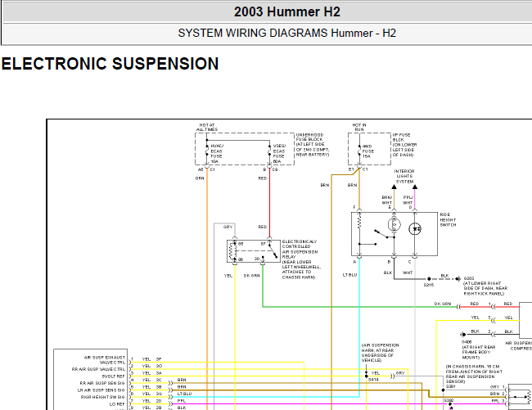Click the 'RR AIR SUSP SEN SIG' pin label

[102, 383]
